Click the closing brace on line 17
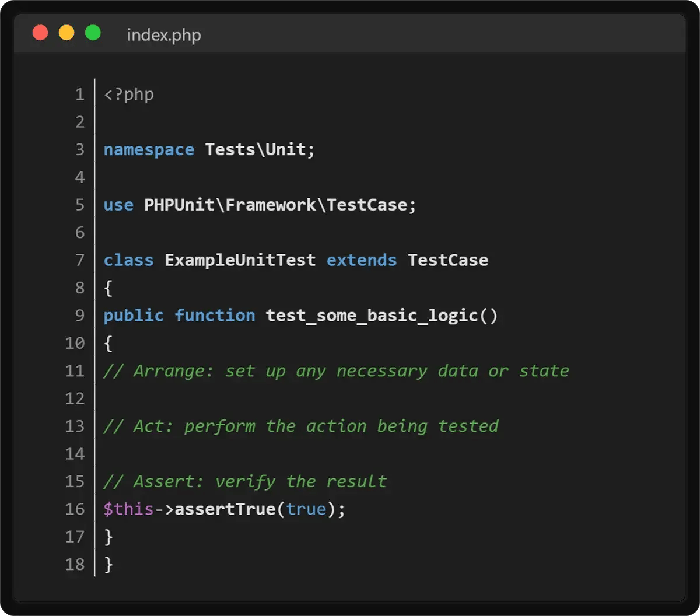This screenshot has width=700, height=616. pyautogui.click(x=108, y=537)
